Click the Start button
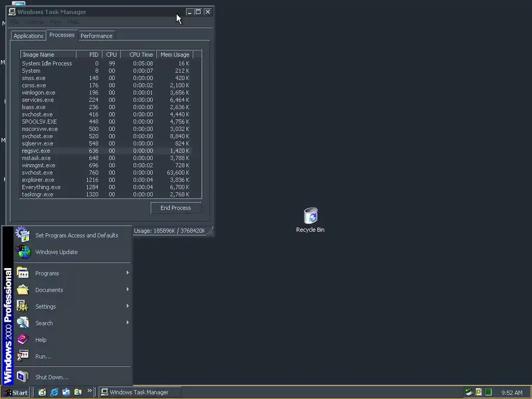 16,393
